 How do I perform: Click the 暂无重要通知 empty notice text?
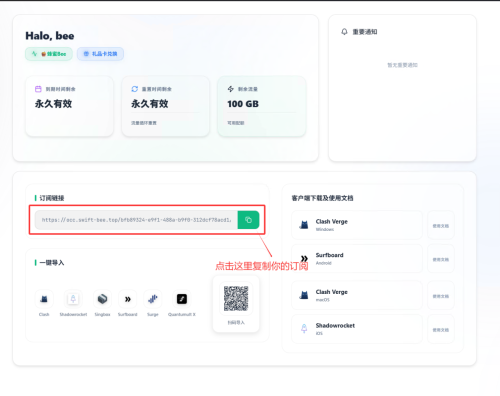tap(402, 65)
